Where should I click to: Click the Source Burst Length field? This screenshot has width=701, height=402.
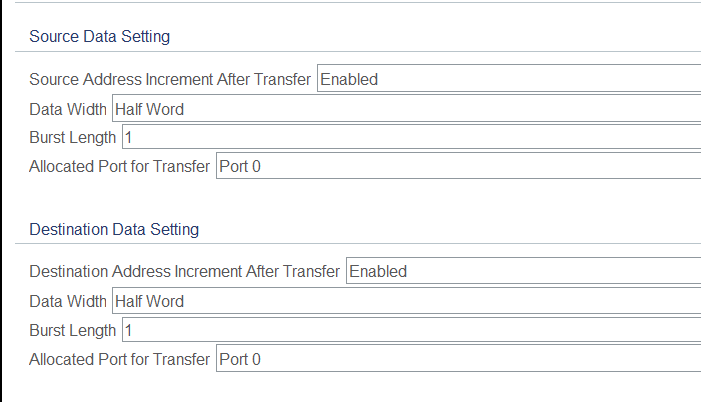410,137
